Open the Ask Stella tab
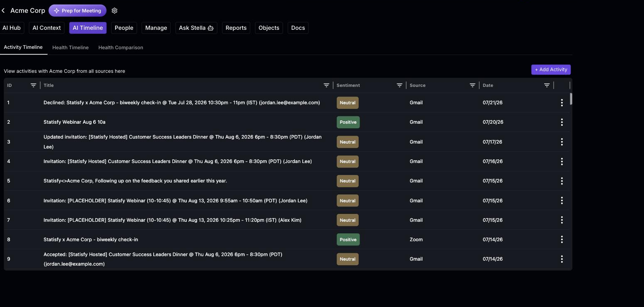The height and width of the screenshot is (307, 644). [x=196, y=28]
